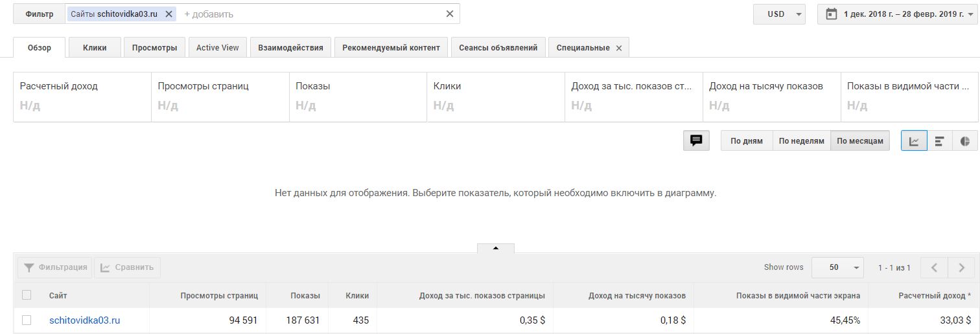Open the date range picker
The height and width of the screenshot is (334, 980).
[x=897, y=14]
